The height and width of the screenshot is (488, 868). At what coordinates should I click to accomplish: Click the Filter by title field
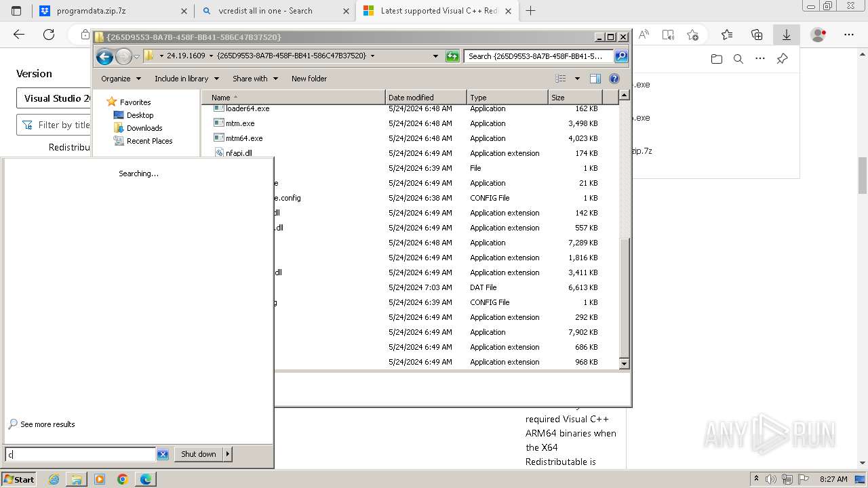point(54,125)
